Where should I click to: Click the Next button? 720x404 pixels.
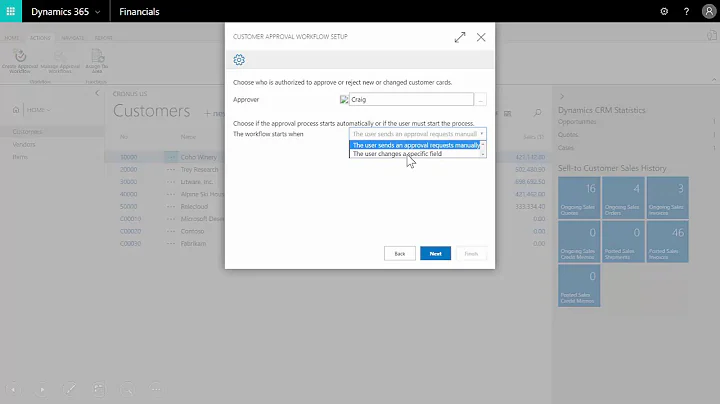pos(435,253)
